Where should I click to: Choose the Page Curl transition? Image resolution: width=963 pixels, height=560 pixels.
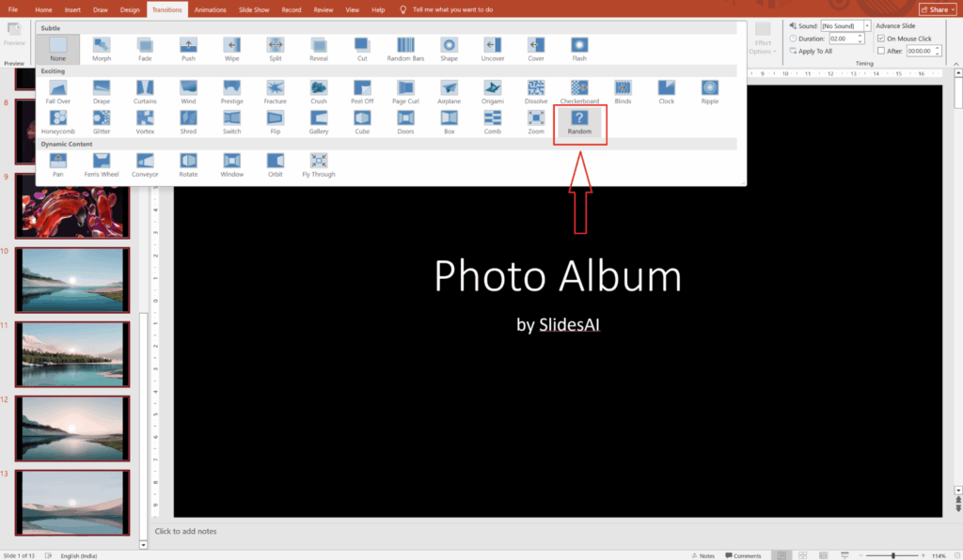tap(406, 91)
